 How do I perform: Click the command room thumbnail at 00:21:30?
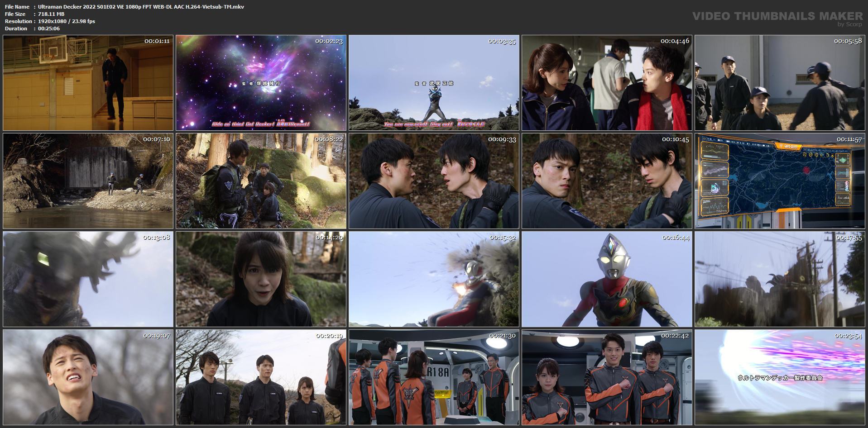click(x=434, y=377)
